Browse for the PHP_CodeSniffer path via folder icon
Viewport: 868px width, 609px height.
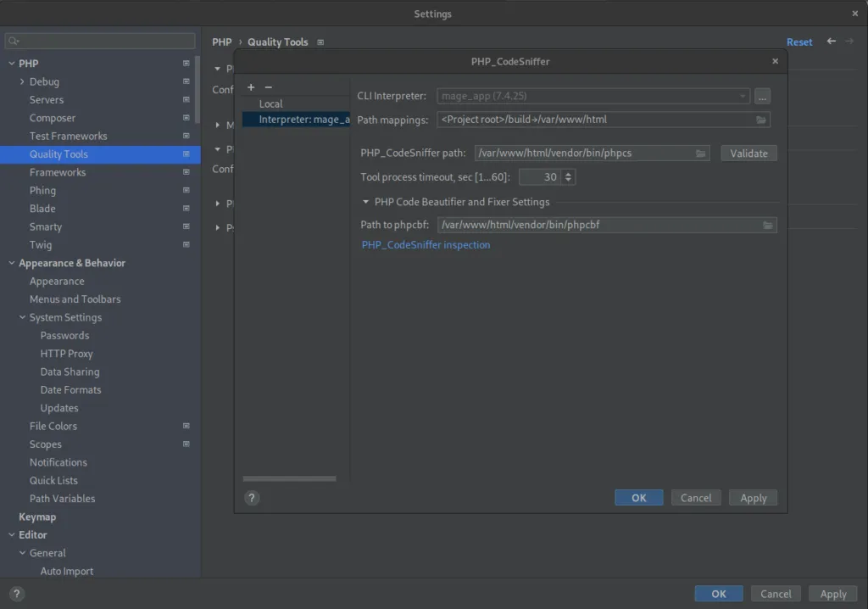click(x=700, y=153)
